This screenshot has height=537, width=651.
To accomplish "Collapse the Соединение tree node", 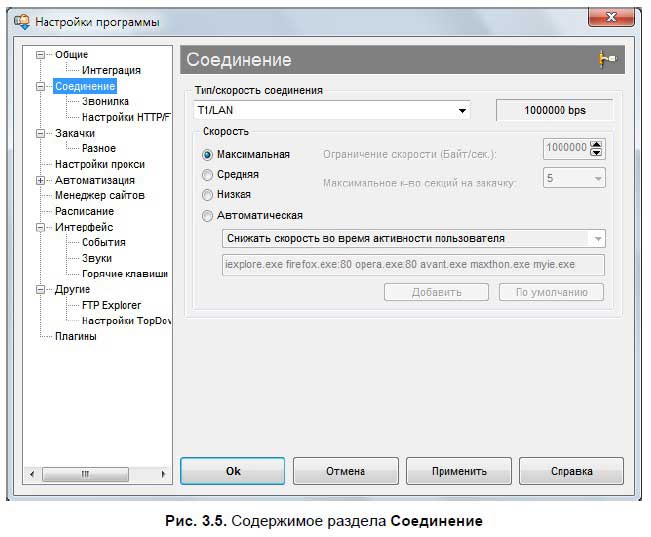I will click(40, 86).
